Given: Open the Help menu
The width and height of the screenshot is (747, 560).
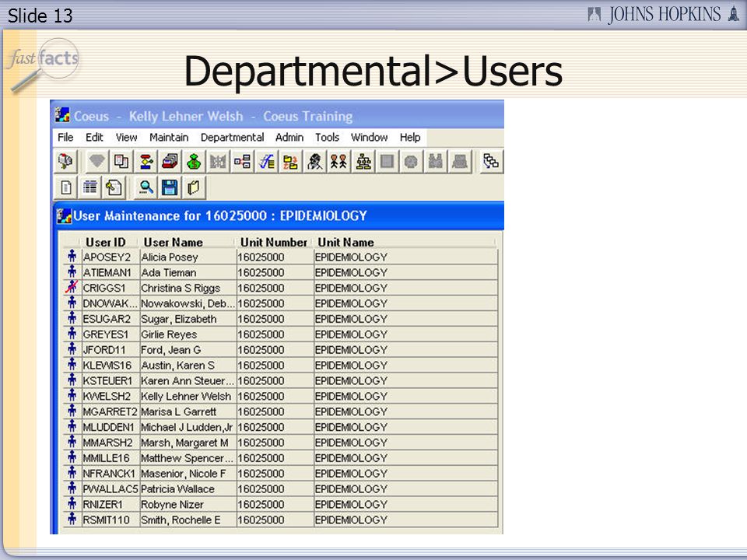Looking at the screenshot, I should pos(410,138).
